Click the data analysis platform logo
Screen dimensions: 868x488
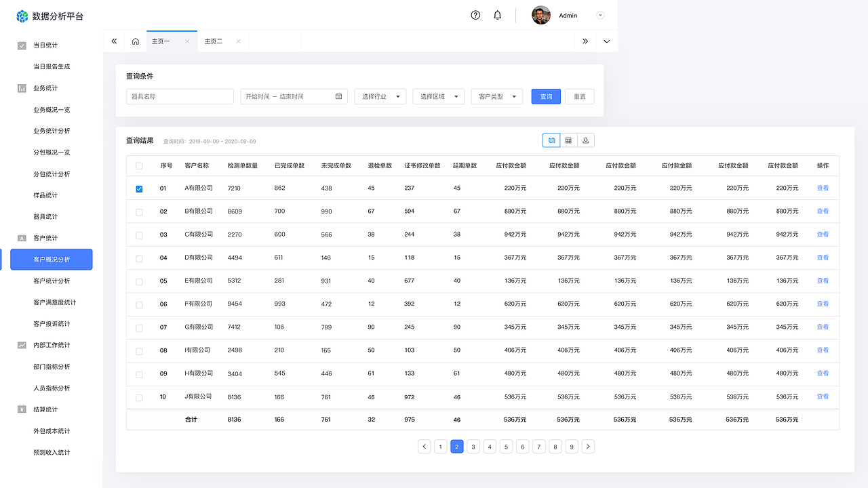[x=22, y=16]
